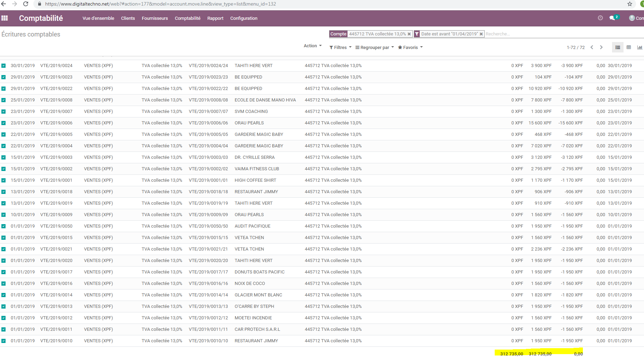Viewport: 644px width, 360px height.
Task: Open the apps grid menu icon
Action: pos(5,18)
